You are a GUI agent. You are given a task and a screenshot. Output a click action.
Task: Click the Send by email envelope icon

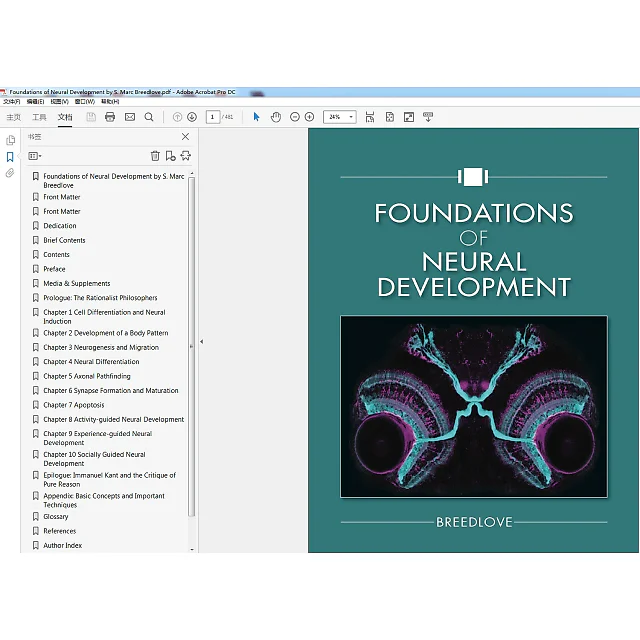[130, 117]
